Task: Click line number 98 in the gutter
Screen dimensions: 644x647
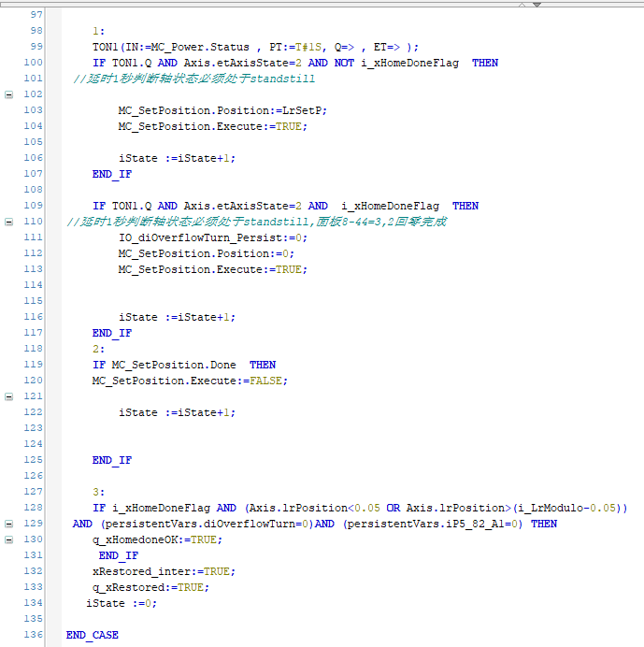Action: (36, 31)
